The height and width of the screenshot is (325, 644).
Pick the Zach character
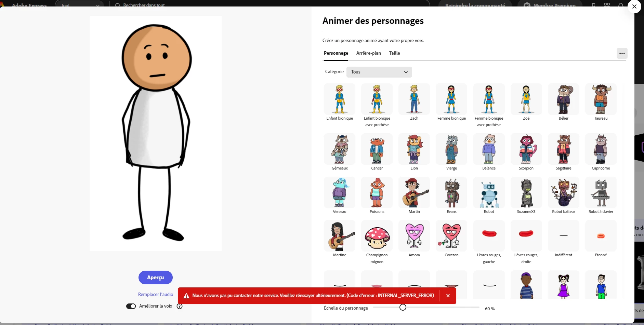click(414, 99)
